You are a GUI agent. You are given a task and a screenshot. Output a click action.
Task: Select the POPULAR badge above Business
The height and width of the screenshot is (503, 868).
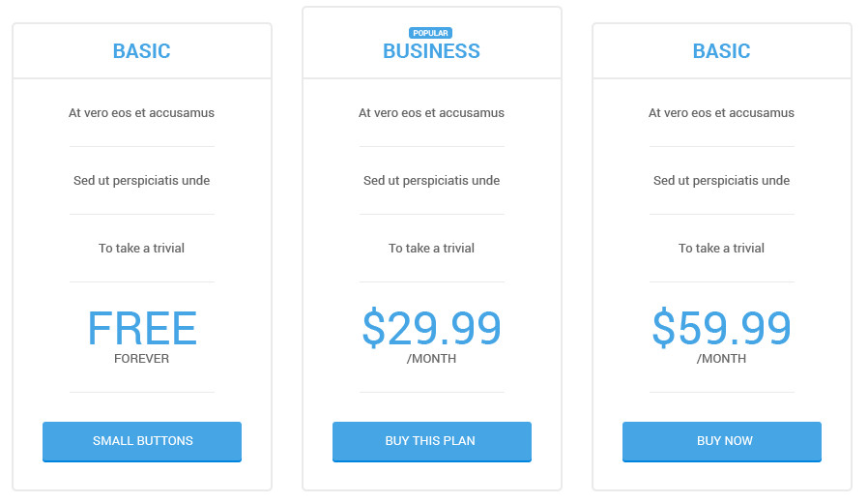click(430, 33)
